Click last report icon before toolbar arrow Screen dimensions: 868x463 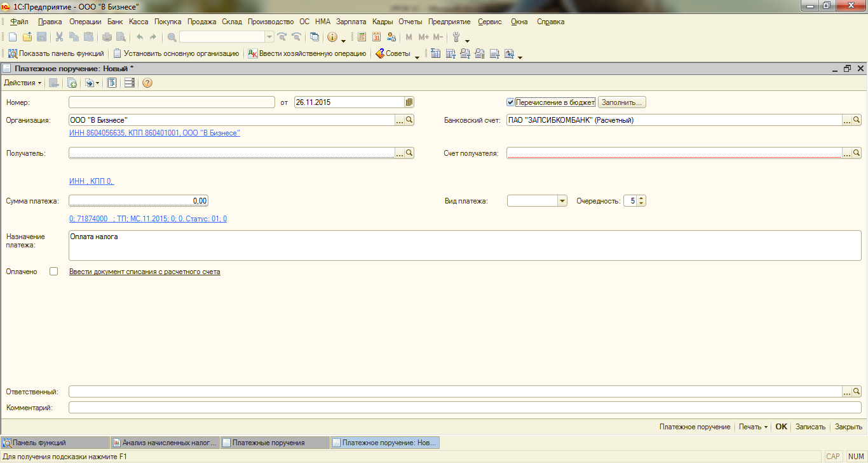tap(509, 53)
